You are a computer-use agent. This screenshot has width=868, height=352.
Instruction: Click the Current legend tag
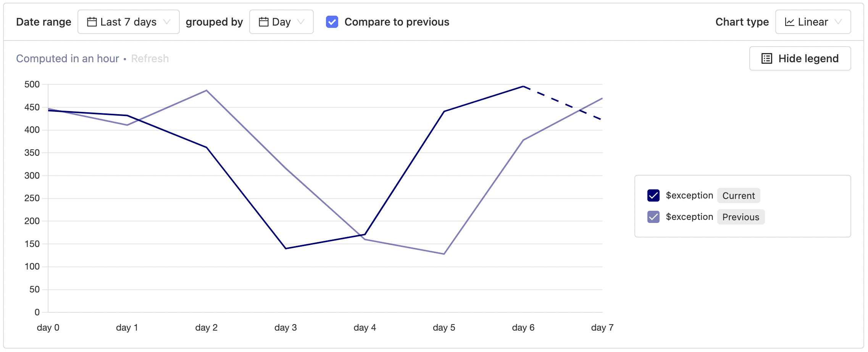point(738,195)
